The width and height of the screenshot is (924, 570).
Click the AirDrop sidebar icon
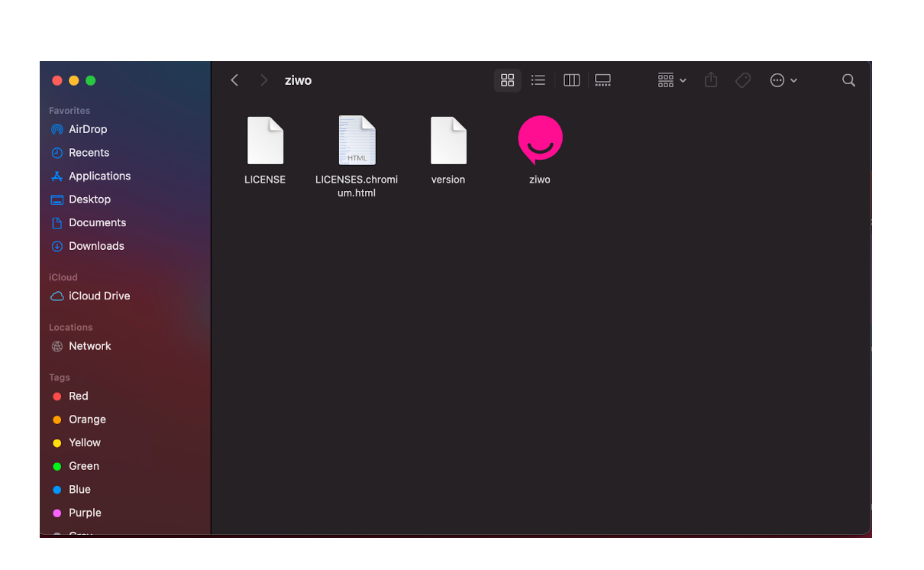57,129
